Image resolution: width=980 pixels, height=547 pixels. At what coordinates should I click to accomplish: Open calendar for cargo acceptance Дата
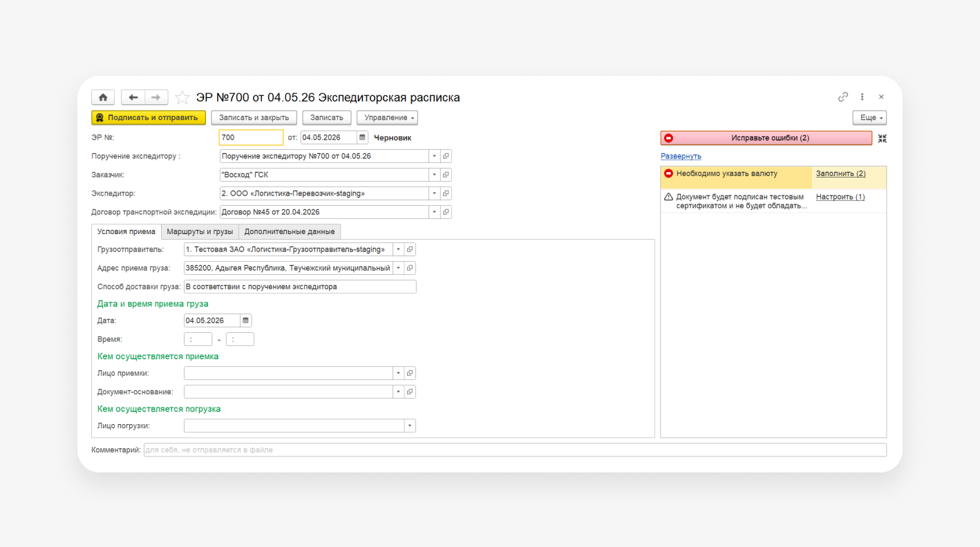pyautogui.click(x=245, y=320)
